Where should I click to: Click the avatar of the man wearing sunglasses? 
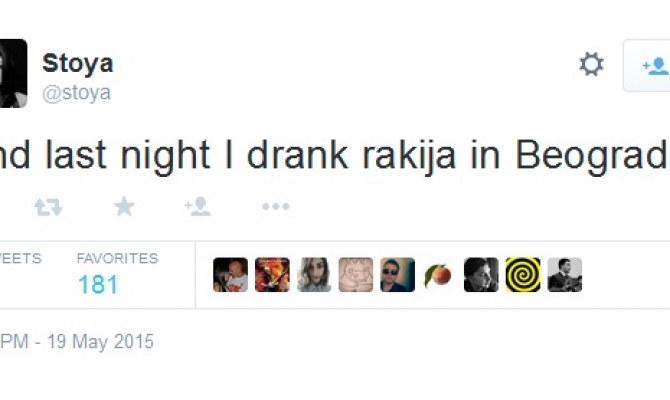point(397,274)
